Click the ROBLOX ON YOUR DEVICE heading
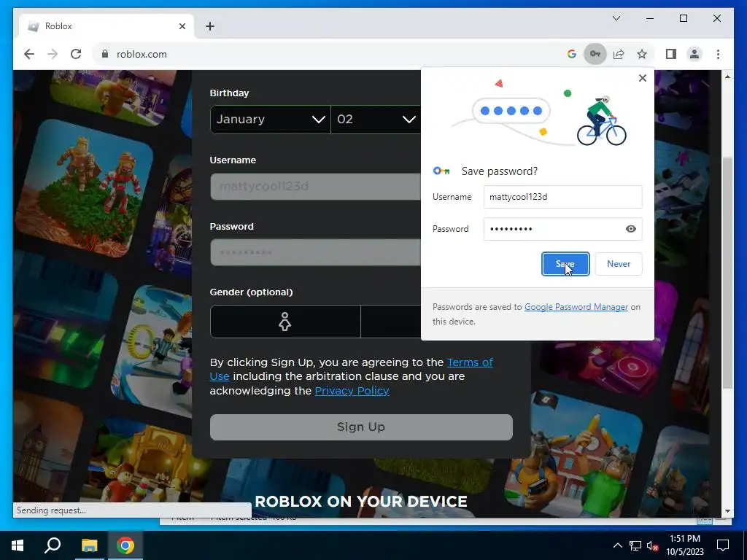Image resolution: width=747 pixels, height=560 pixels. coord(361,502)
